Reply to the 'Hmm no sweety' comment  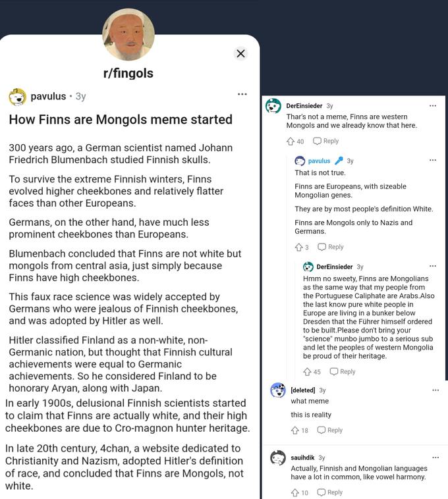pos(343,371)
